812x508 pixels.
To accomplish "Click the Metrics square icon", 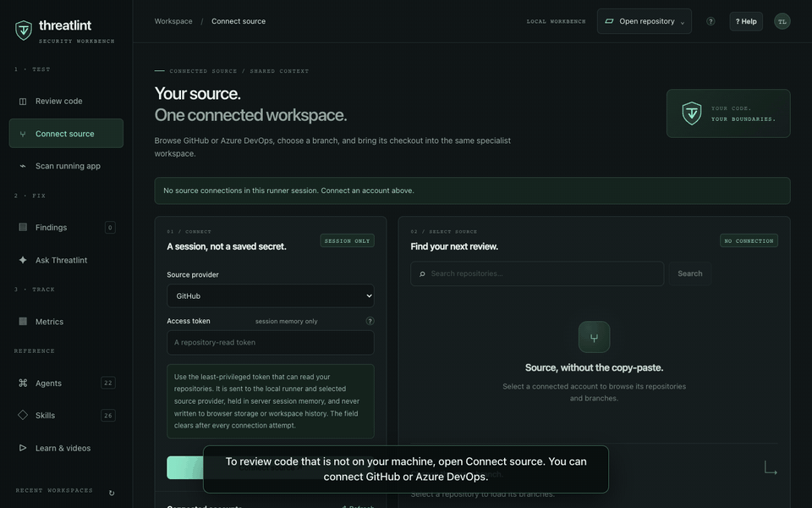I will point(23,322).
